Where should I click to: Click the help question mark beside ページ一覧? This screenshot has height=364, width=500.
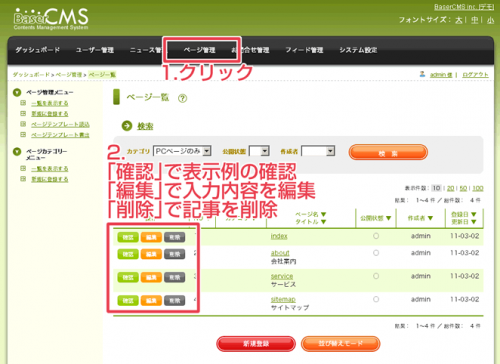point(182,98)
